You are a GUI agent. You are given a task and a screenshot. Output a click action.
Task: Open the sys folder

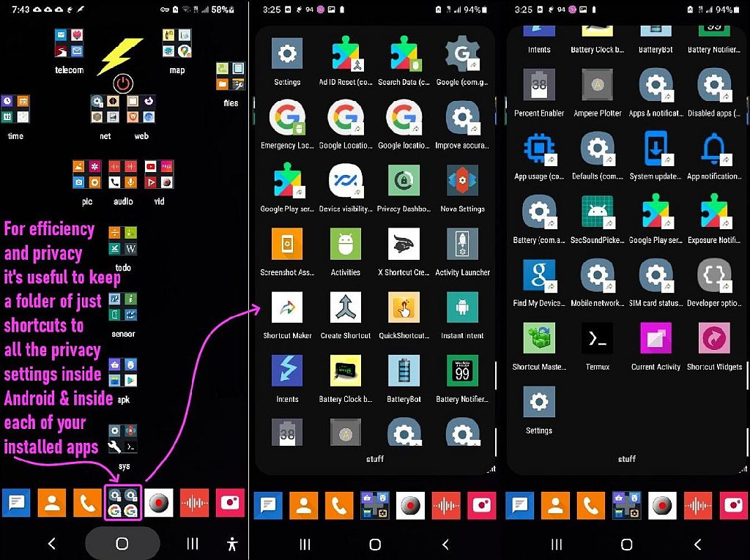pos(123,438)
